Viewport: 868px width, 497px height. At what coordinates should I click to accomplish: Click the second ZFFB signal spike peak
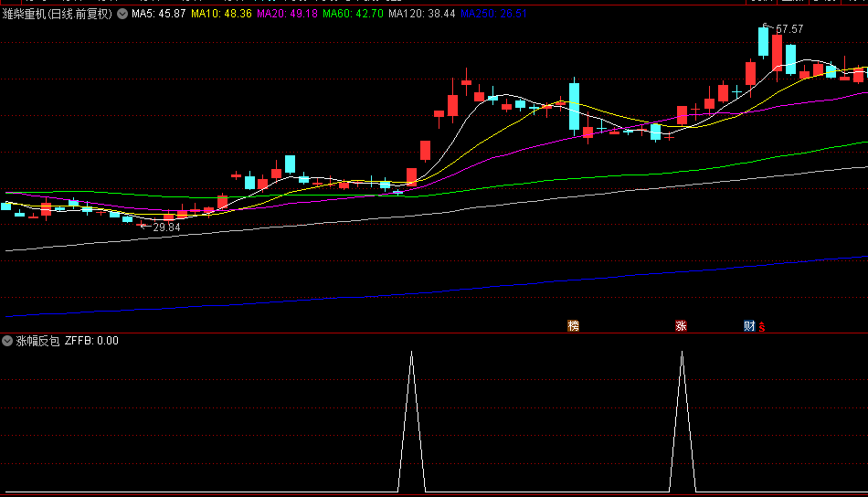(682, 353)
